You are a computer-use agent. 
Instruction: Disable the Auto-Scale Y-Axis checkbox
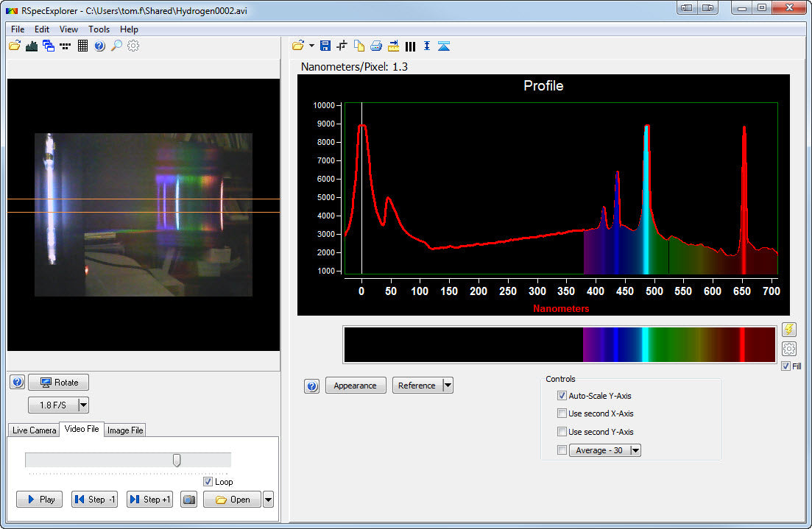pyautogui.click(x=562, y=395)
